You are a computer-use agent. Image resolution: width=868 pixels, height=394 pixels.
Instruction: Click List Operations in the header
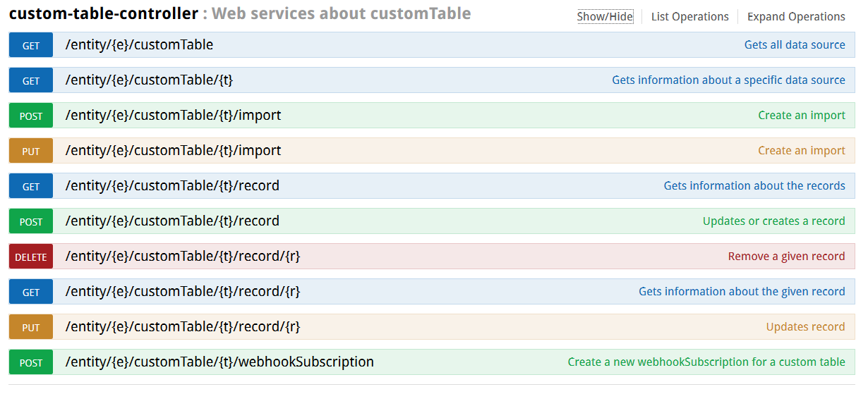[689, 17]
